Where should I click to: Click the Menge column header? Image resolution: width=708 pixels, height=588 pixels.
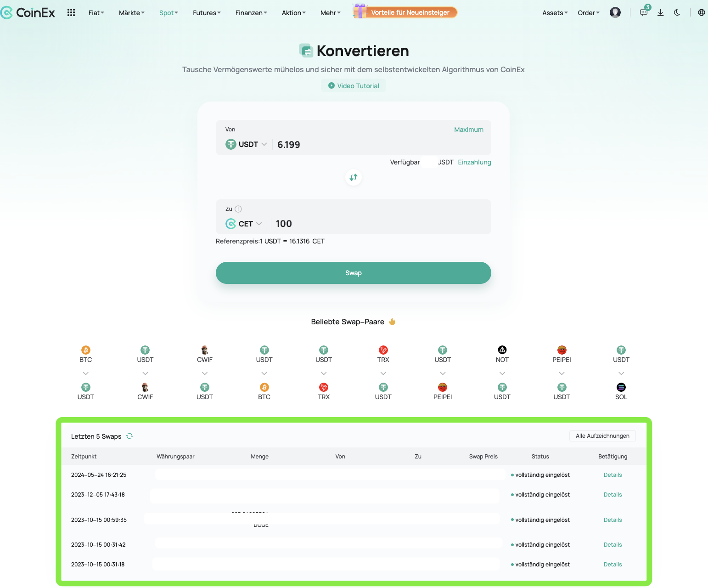pyautogui.click(x=260, y=457)
